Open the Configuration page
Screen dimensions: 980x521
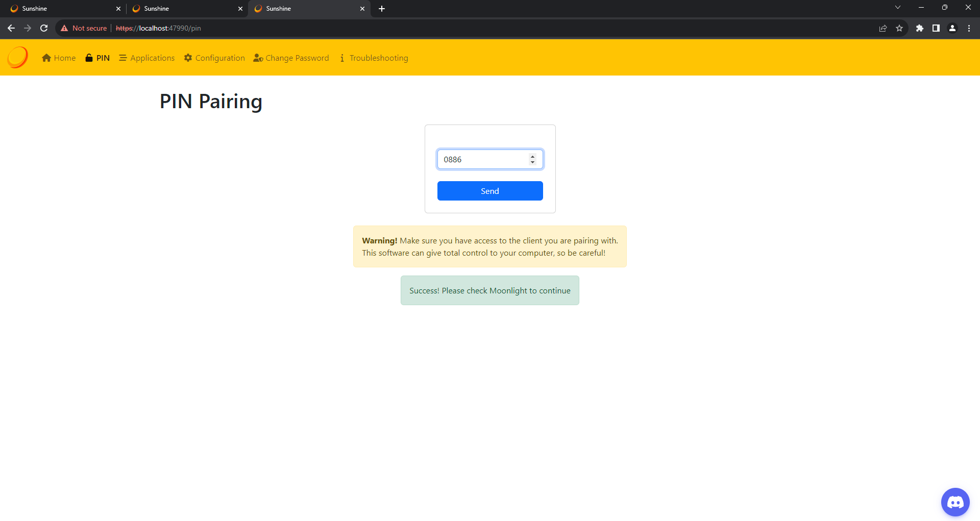click(214, 58)
